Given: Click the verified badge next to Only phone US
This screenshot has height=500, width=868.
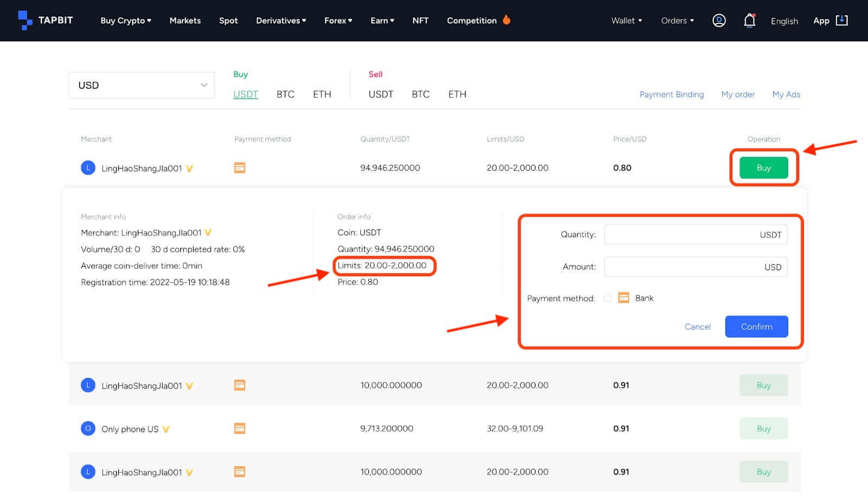Looking at the screenshot, I should tap(167, 428).
